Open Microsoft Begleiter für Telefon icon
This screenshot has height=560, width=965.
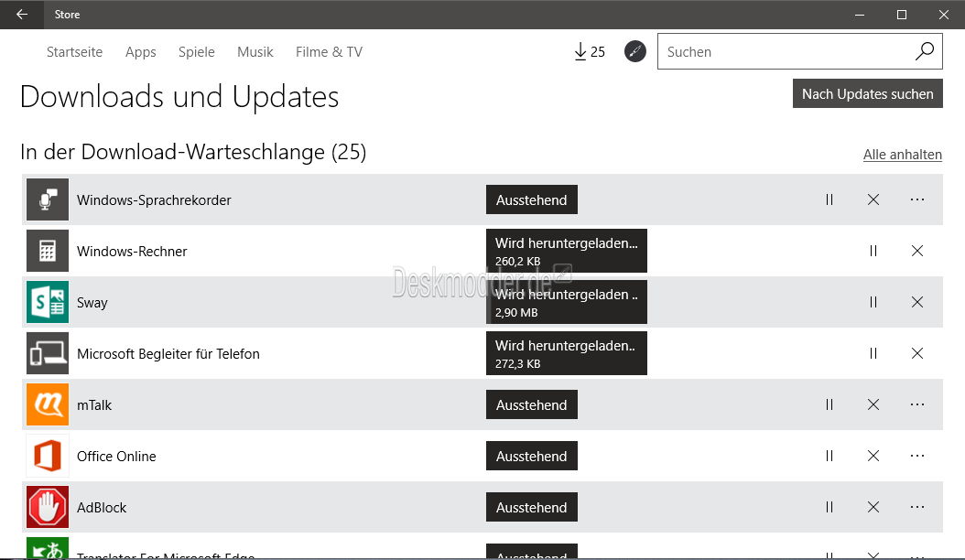point(48,353)
